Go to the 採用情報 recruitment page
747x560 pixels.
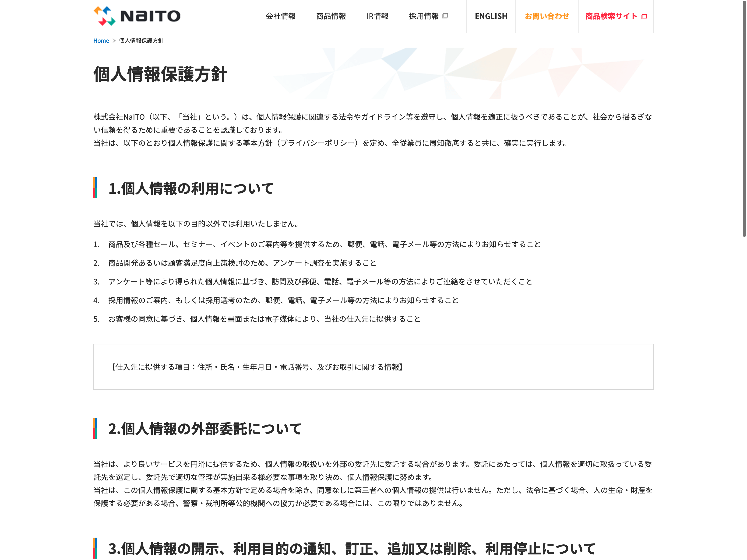[423, 16]
